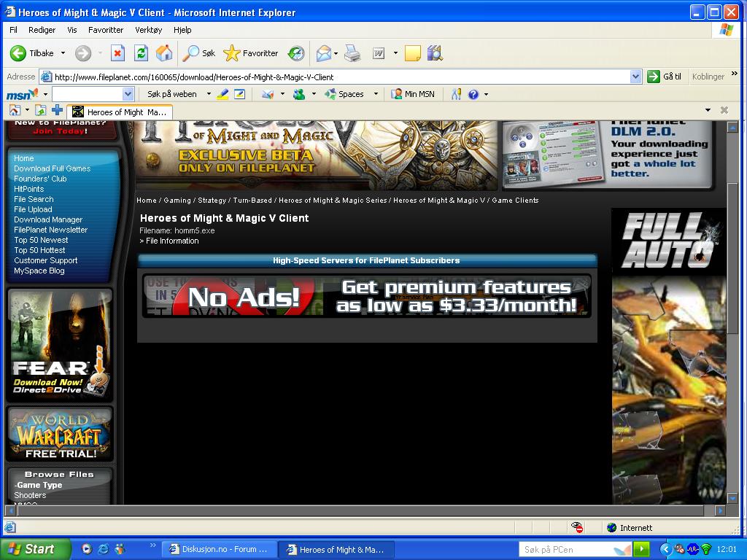Click the blue MSN help question icon
Image resolution: width=747 pixels, height=560 pixels.
[473, 94]
